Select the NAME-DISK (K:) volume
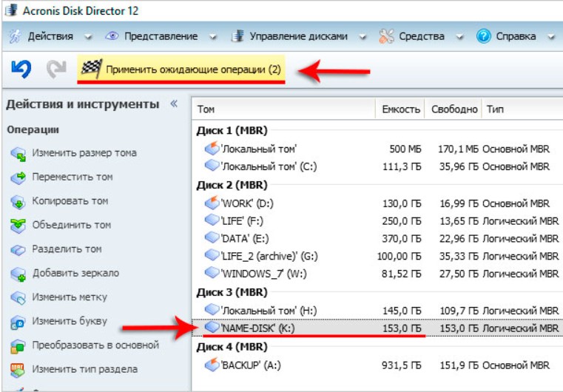The height and width of the screenshot is (392, 563). (x=378, y=328)
